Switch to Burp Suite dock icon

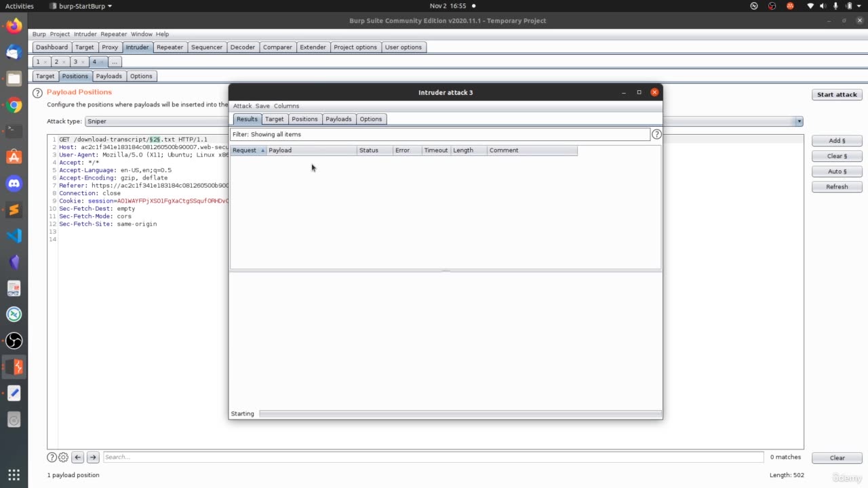click(14, 367)
